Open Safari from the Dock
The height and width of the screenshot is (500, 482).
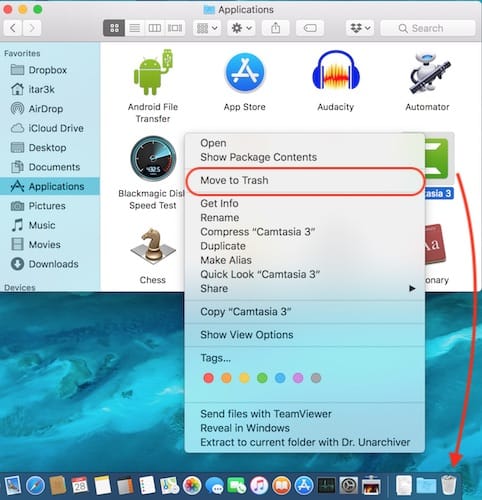coord(35,485)
